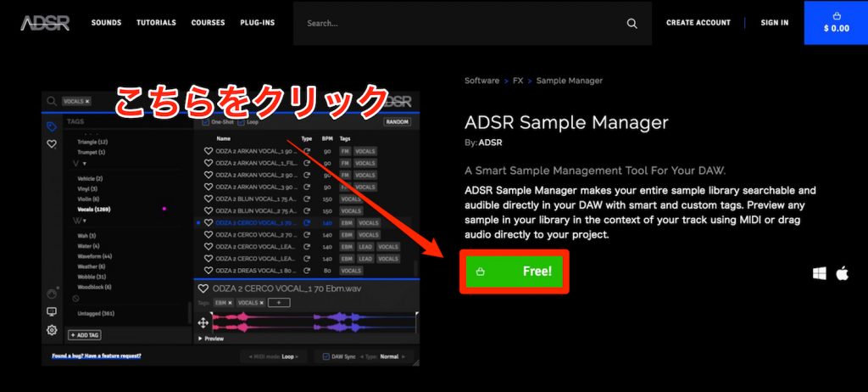Screen dimensions: 868x392
Task: Click the sample list scrollbar
Action: click(x=417, y=268)
